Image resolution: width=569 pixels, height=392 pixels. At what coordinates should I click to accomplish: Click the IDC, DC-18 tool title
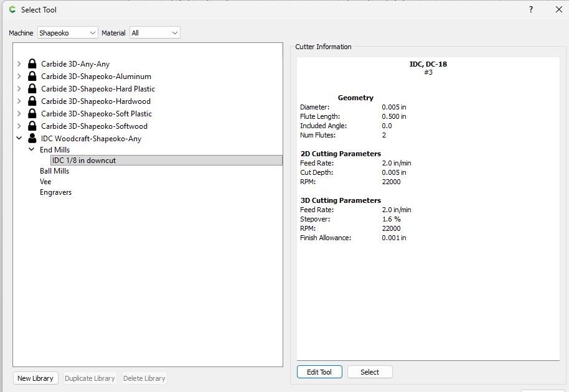tap(428, 64)
